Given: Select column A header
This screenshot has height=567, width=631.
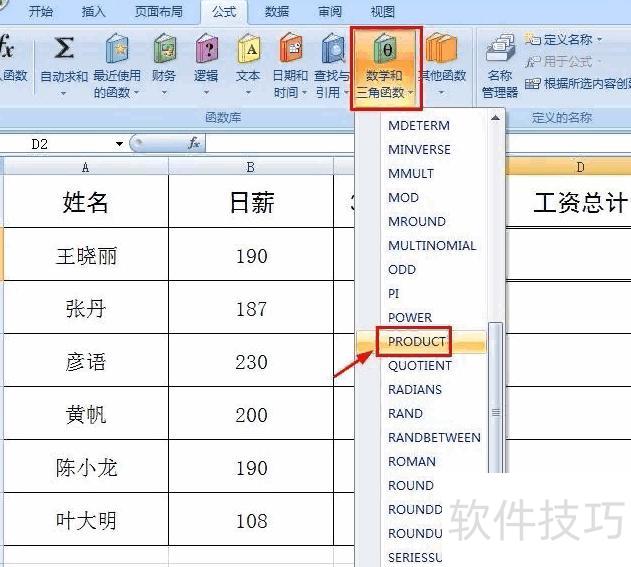Looking at the screenshot, I should (85, 167).
